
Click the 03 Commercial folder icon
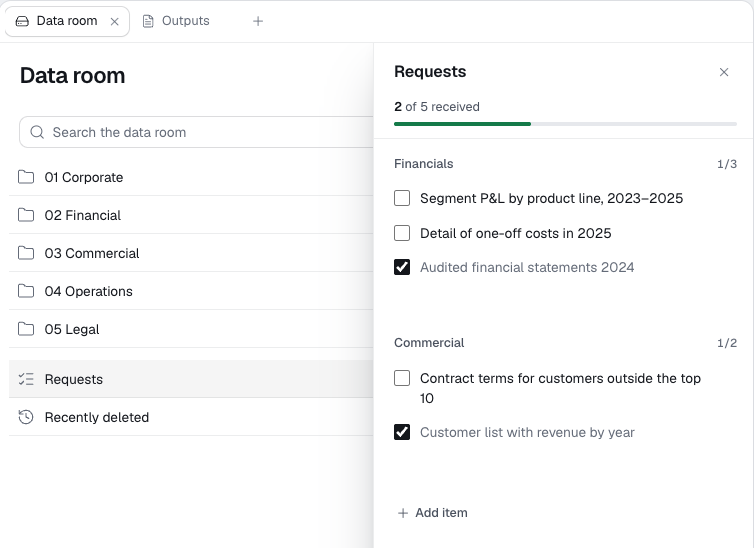coord(26,253)
